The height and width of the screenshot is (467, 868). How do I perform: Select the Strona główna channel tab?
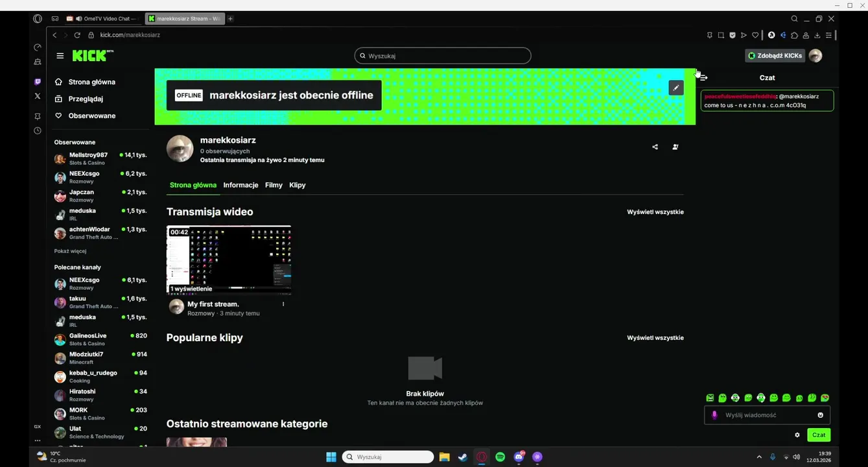point(193,185)
